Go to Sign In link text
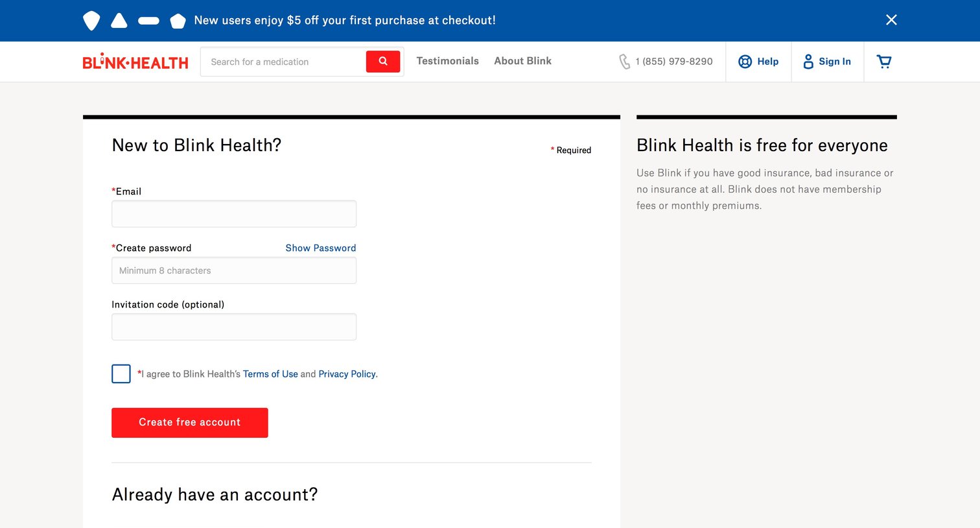 835,62
